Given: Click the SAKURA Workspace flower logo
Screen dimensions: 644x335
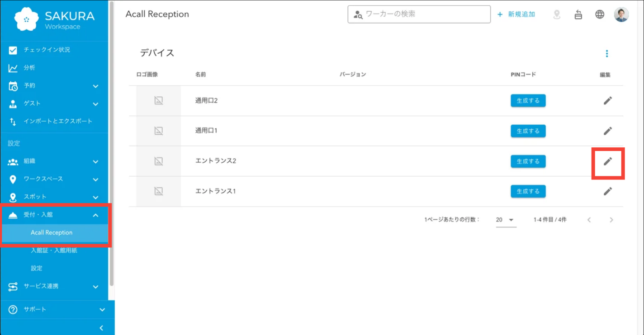Looking at the screenshot, I should pos(26,19).
